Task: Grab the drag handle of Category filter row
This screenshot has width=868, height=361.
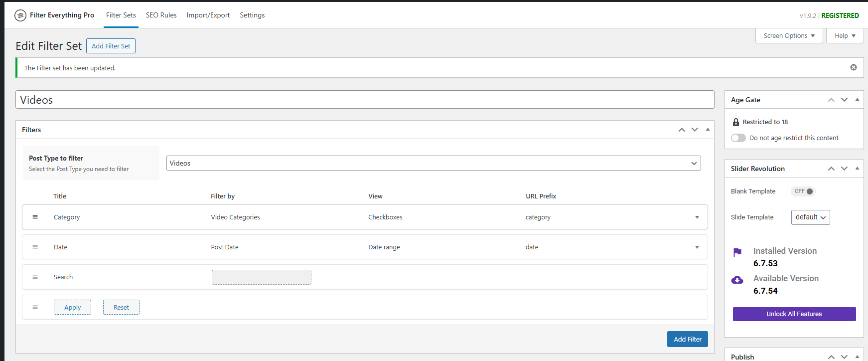Action: [x=35, y=217]
